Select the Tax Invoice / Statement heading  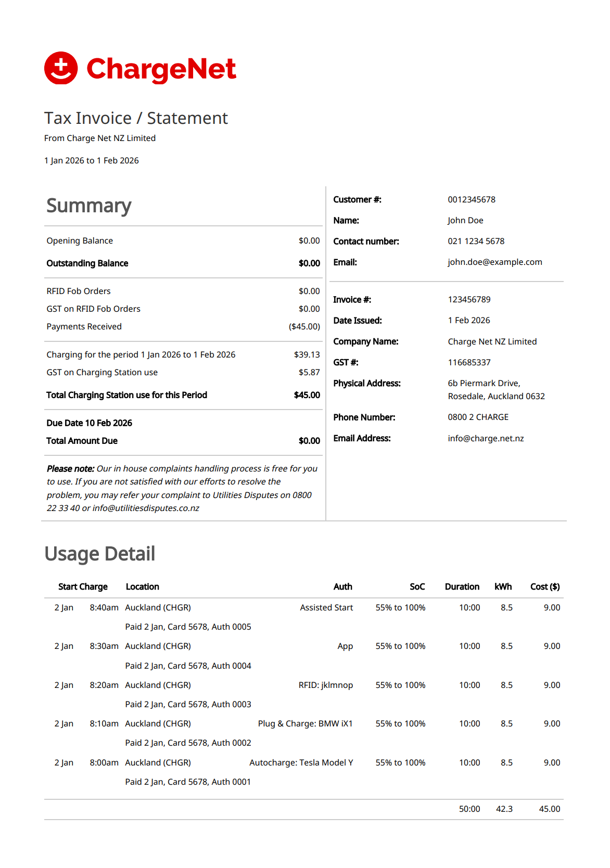pos(136,118)
